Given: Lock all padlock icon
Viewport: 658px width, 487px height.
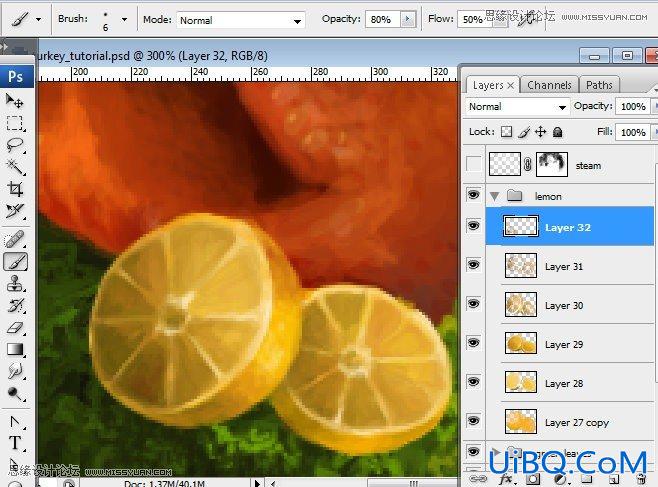Looking at the screenshot, I should point(557,132).
